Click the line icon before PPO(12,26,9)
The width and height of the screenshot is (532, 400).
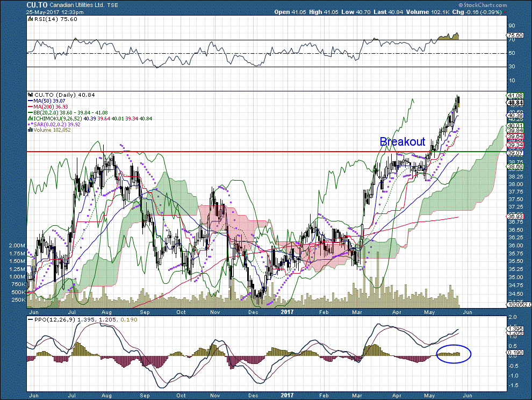point(31,319)
